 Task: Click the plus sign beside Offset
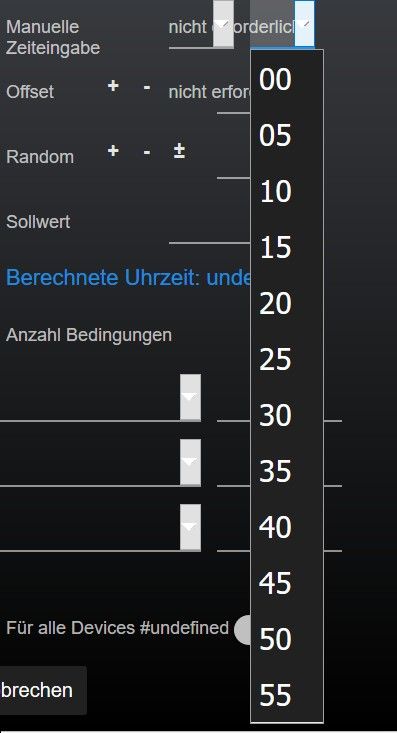113,86
